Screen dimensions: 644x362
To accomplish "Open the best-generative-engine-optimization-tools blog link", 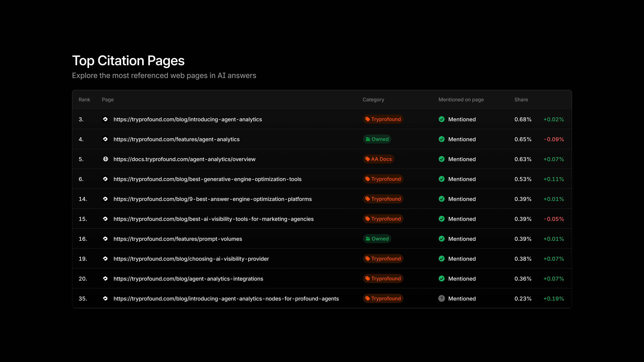I will 208,179.
